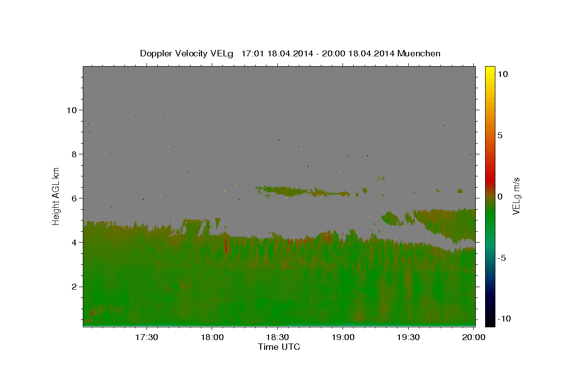Click the colorbar value 10 at top
Image resolution: width=588 pixels, height=392 pixels.
tap(502, 74)
